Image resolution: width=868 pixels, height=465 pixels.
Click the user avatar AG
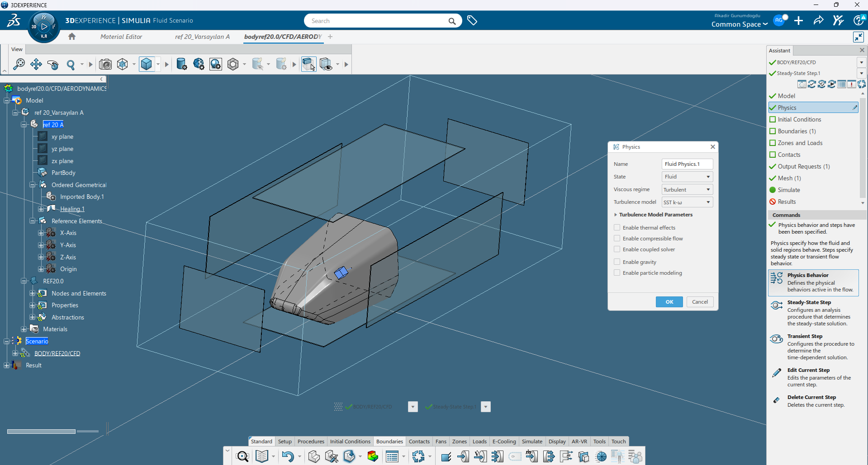(779, 20)
